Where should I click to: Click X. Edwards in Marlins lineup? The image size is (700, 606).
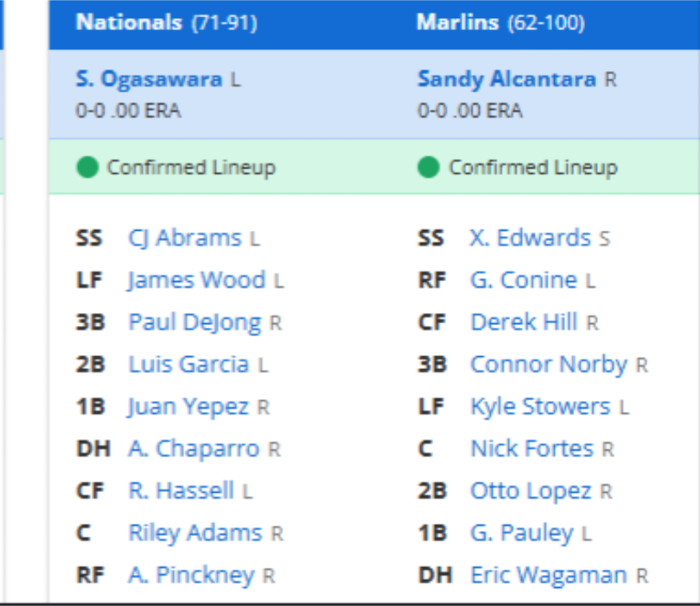531,238
